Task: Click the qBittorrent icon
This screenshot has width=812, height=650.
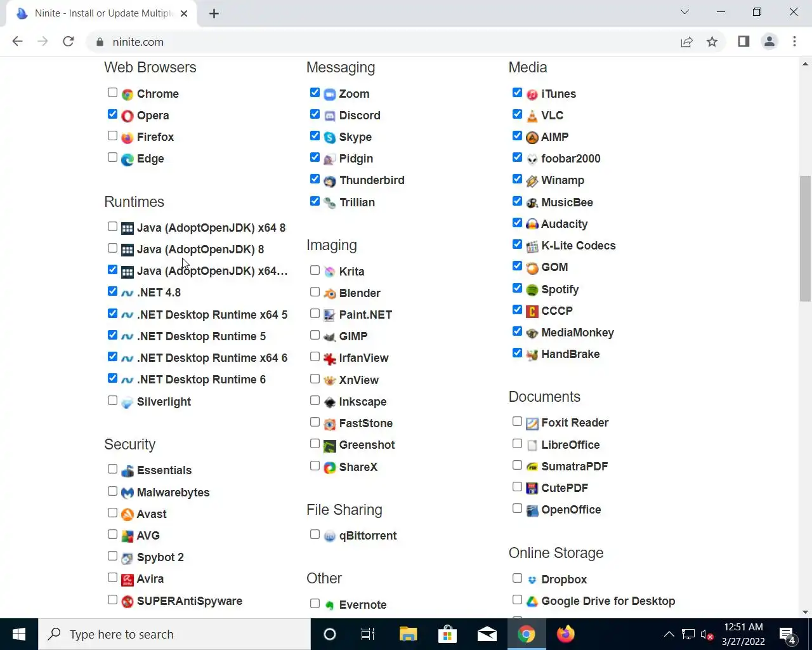Action: [x=330, y=536]
